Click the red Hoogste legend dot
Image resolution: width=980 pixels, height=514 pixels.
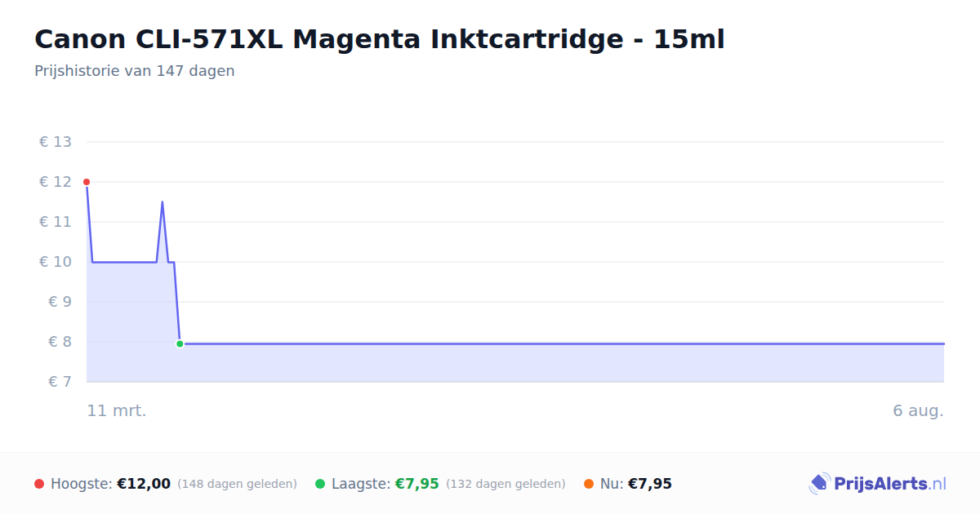(39, 484)
